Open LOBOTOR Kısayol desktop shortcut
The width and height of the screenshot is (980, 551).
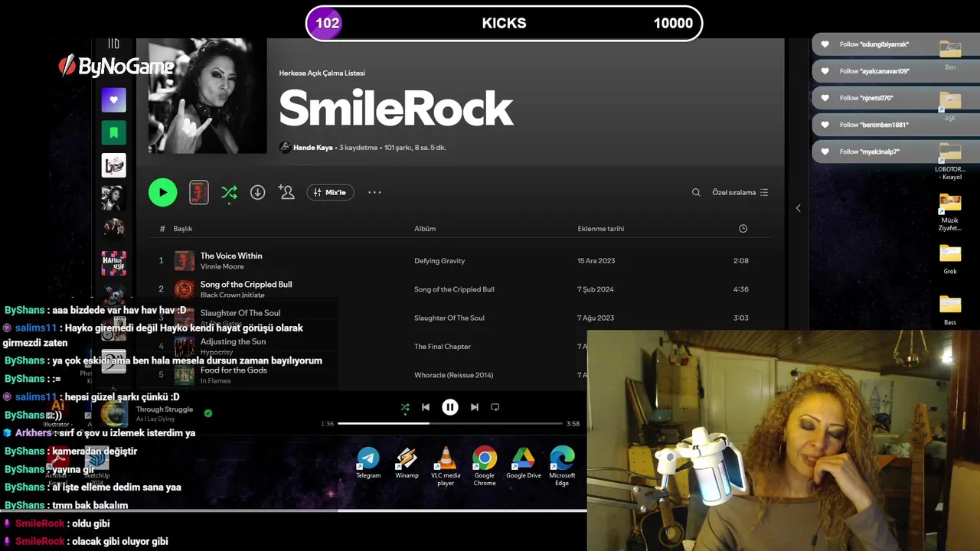pos(950,161)
